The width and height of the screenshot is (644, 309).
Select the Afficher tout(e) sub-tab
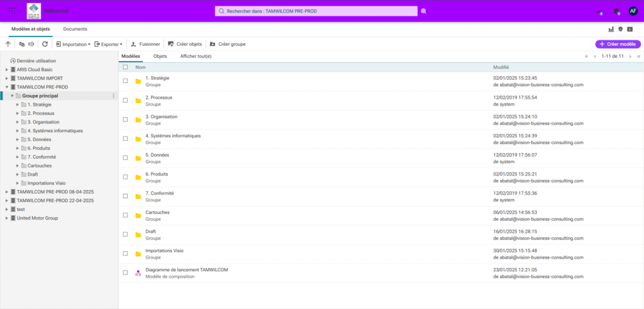(196, 56)
